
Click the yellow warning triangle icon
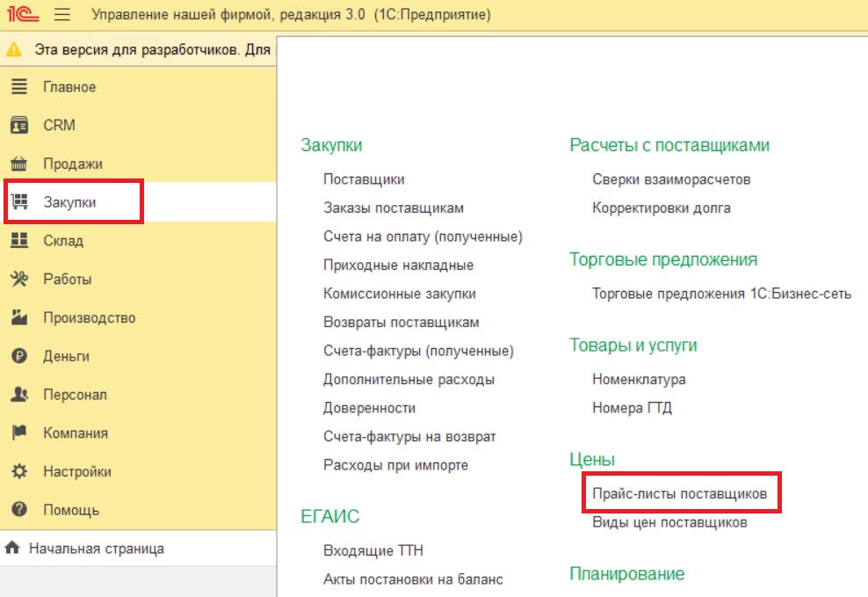click(14, 50)
